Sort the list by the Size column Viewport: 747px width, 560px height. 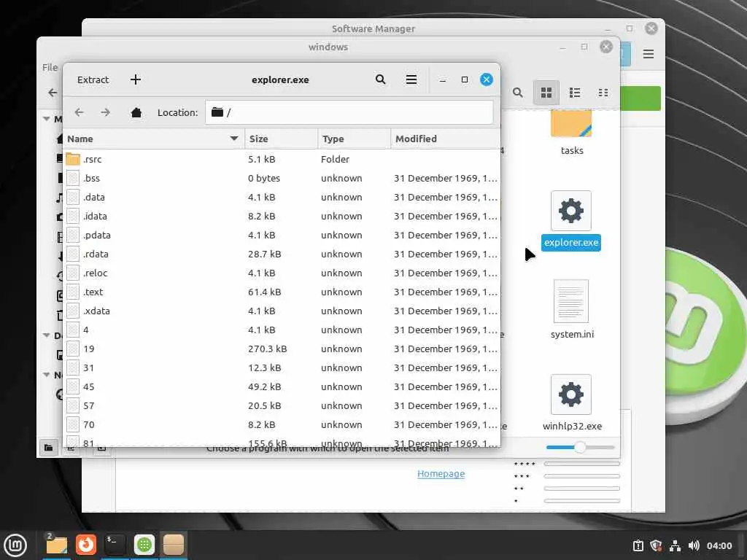pyautogui.click(x=281, y=139)
